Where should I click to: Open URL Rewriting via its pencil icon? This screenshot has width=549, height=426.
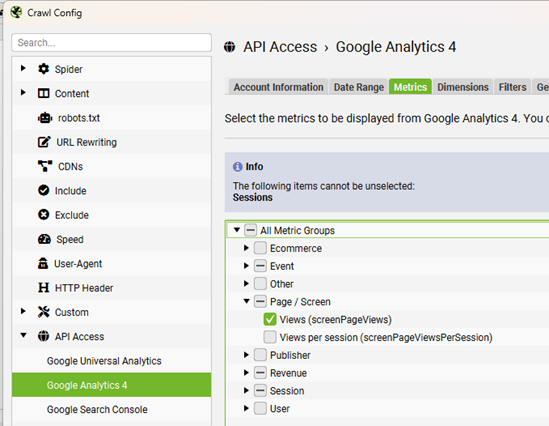[x=44, y=142]
